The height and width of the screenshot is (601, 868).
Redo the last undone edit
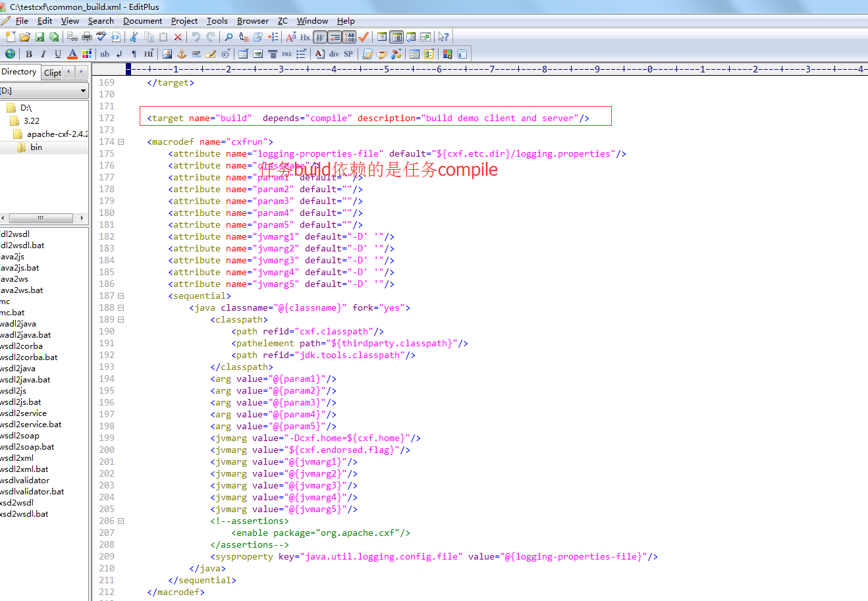211,37
